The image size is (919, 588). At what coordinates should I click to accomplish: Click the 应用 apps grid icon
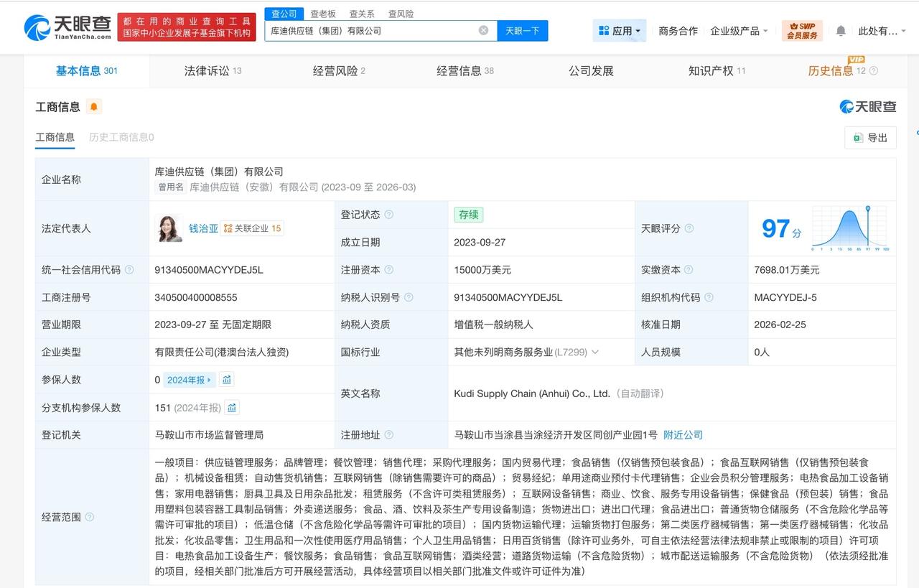click(604, 30)
